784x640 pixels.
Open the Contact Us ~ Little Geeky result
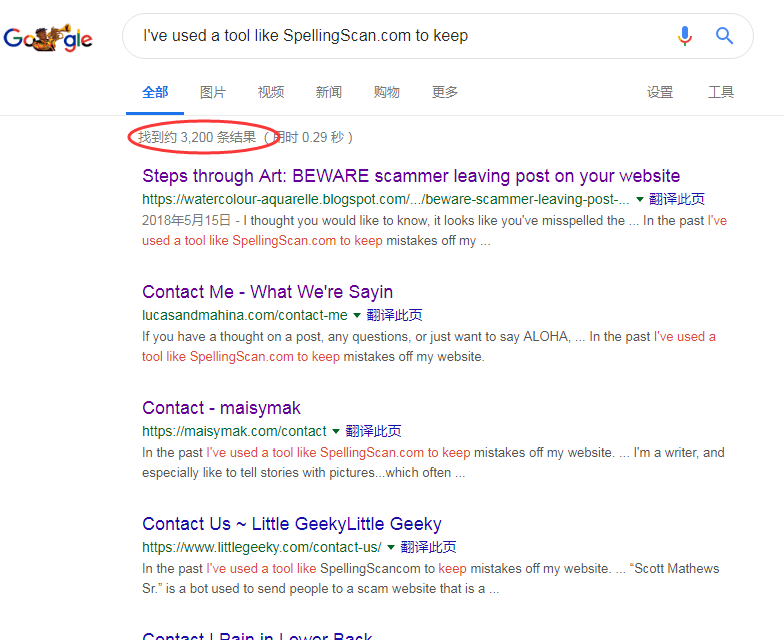[x=292, y=524]
